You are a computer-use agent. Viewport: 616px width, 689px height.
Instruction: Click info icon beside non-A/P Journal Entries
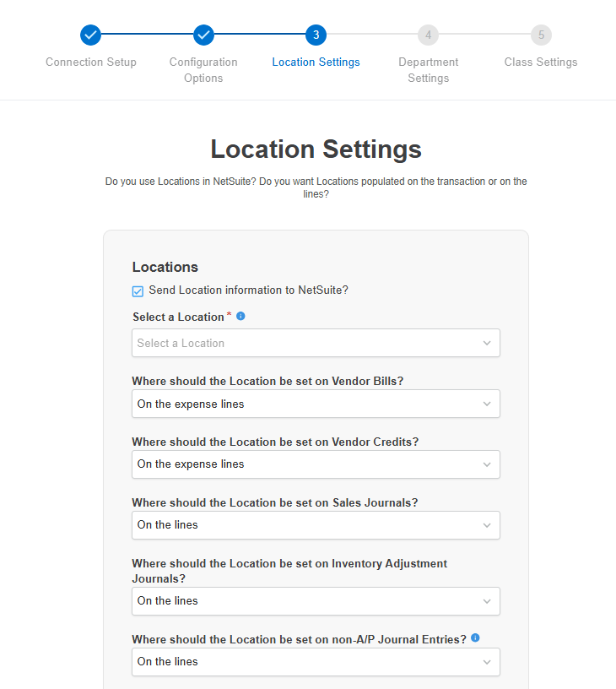pyautogui.click(x=475, y=638)
